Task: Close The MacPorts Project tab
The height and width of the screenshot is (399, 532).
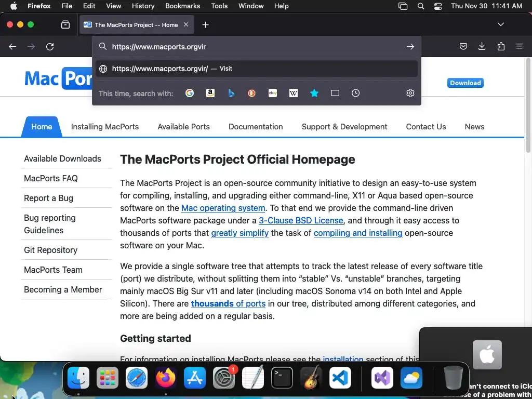Action: coord(186,25)
